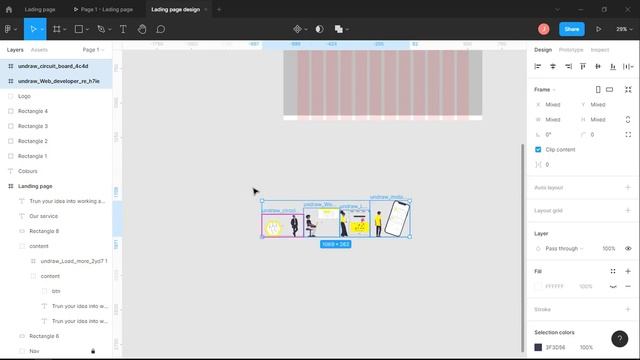Screen dimensions: 640x360
Task: Switch to the Assets tab
Action: pyautogui.click(x=39, y=50)
